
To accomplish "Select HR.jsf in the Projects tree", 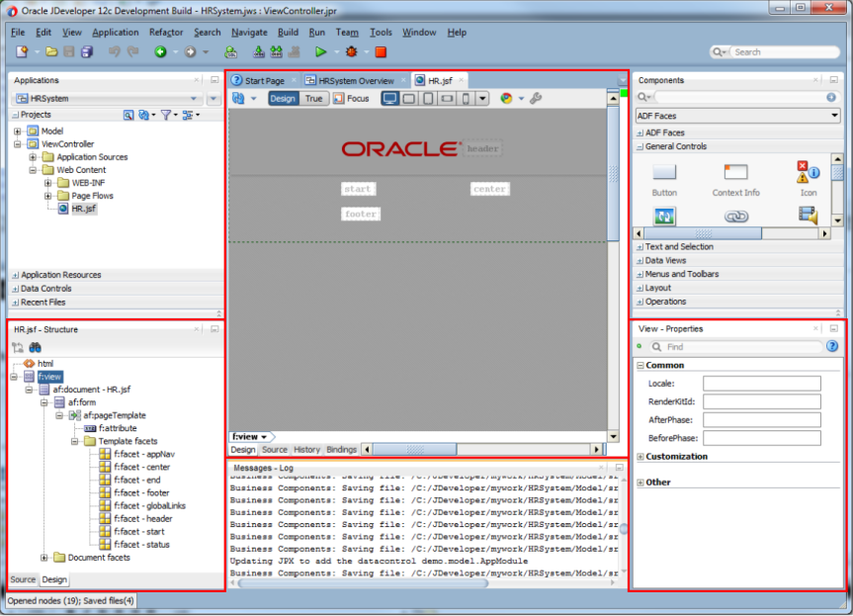I will tap(84, 209).
